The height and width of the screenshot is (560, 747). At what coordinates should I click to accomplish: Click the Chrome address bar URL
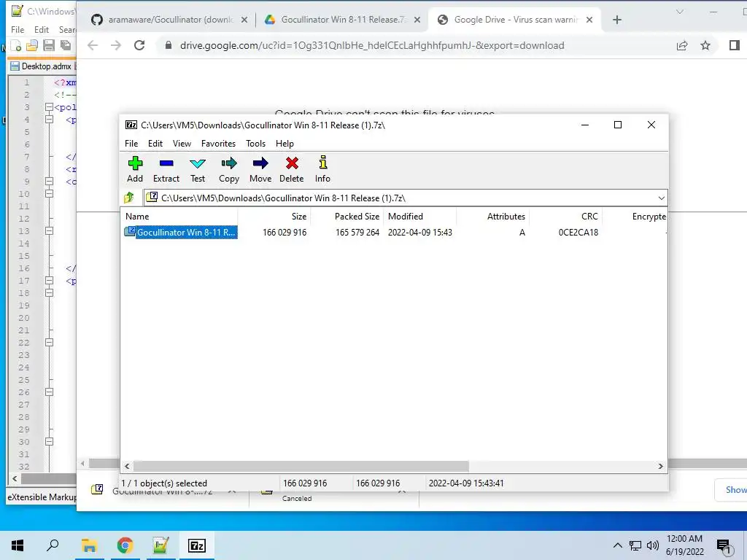click(x=371, y=46)
